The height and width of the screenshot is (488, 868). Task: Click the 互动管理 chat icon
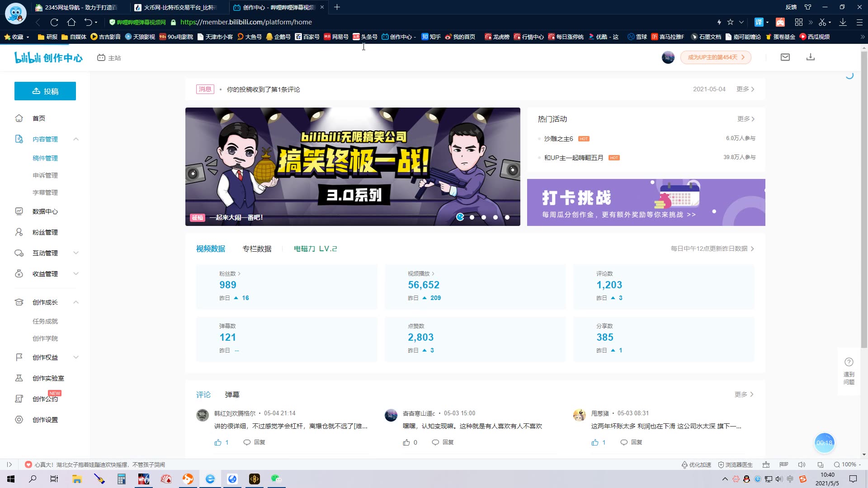(x=19, y=253)
